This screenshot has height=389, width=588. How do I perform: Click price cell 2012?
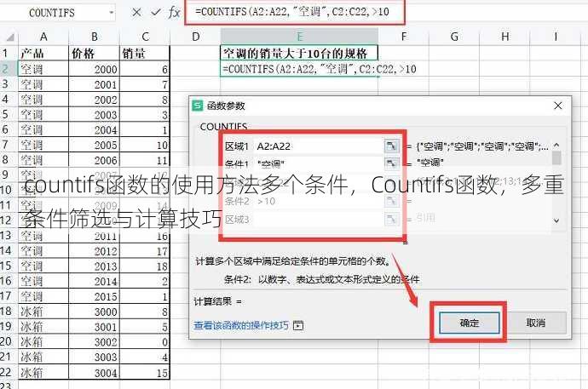[94, 251]
